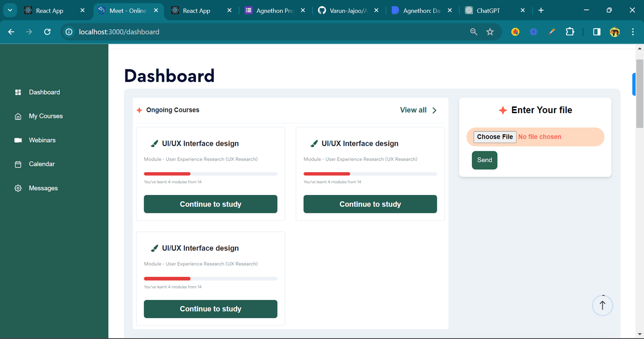Click the site information icon in address bar
Screen dimensions: 644x339
coord(68,32)
